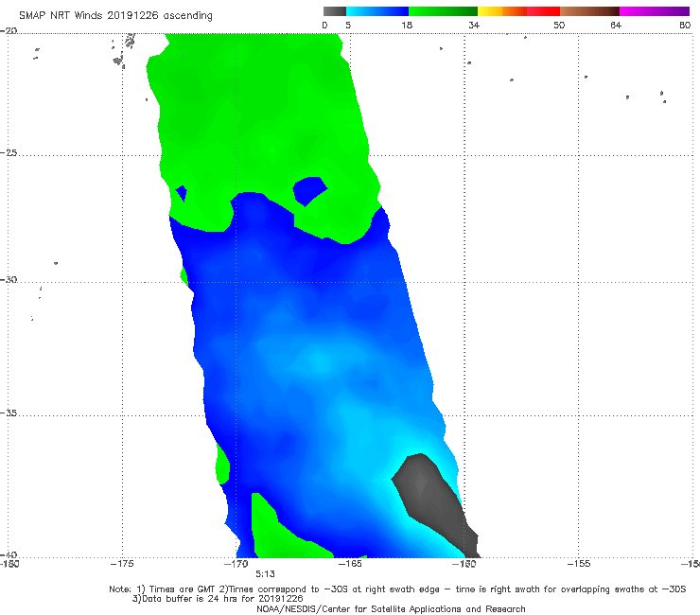This screenshot has height=615, width=700.
Task: Click the longitude label '-170'
Action: 236,564
